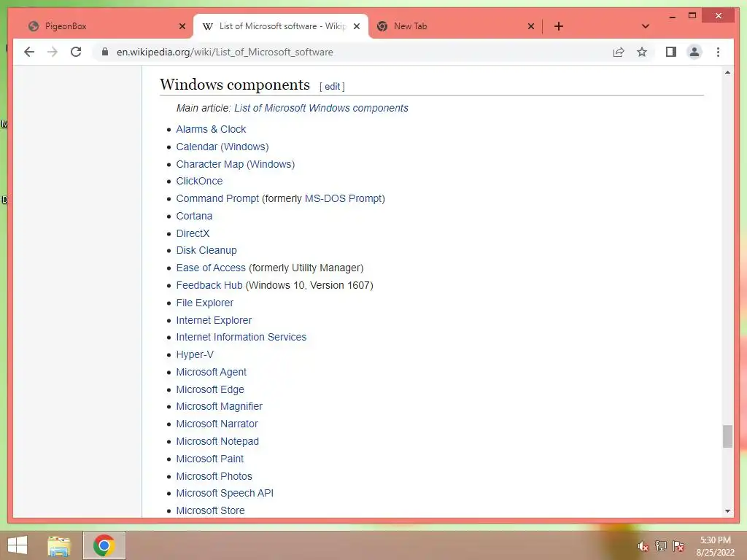Open the Microsoft Speech API link
The height and width of the screenshot is (560, 747).
click(x=225, y=494)
